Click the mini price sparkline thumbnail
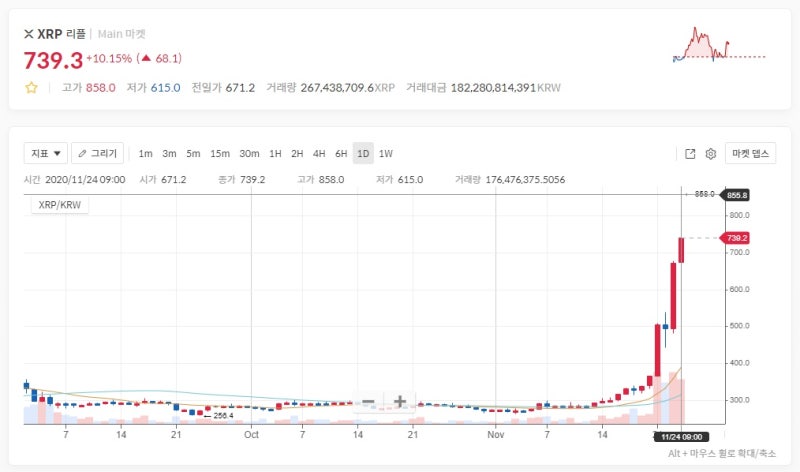The image size is (800, 472). coord(719,45)
